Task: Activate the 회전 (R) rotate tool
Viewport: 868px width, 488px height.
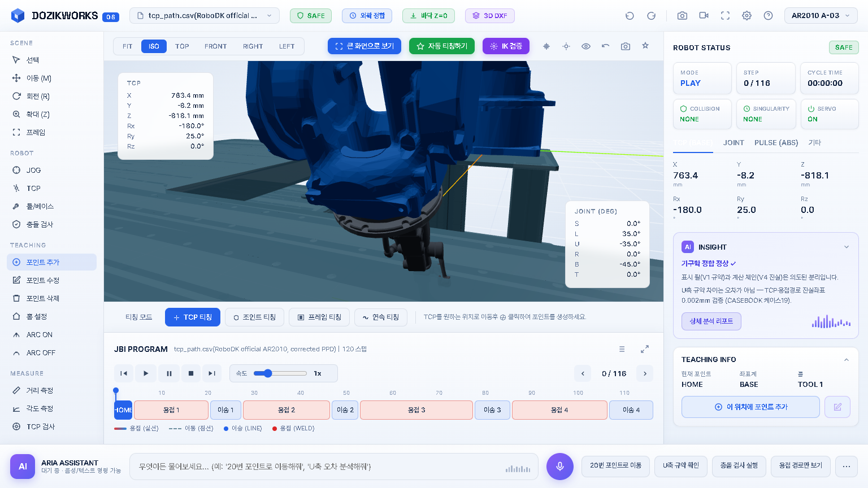Action: tap(51, 96)
